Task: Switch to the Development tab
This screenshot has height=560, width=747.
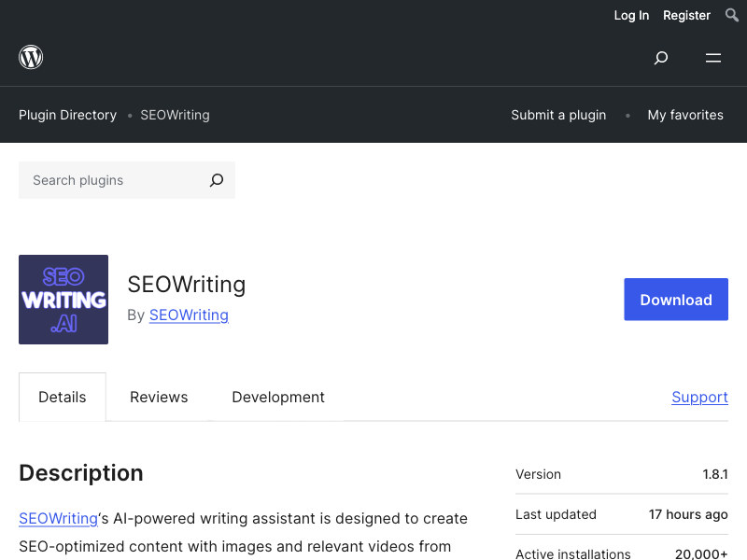Action: (278, 397)
